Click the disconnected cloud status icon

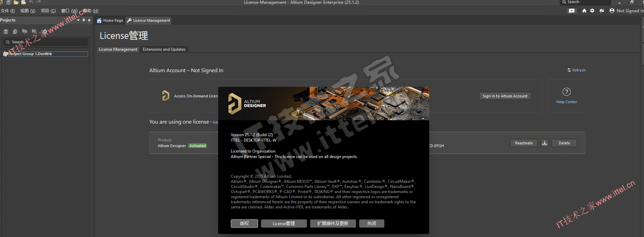click(x=602, y=11)
